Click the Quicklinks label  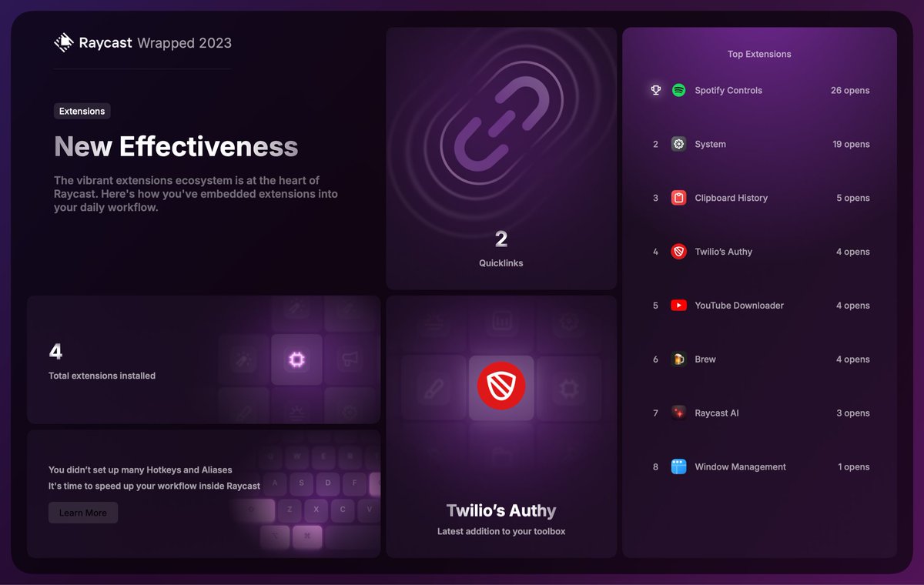coord(501,263)
